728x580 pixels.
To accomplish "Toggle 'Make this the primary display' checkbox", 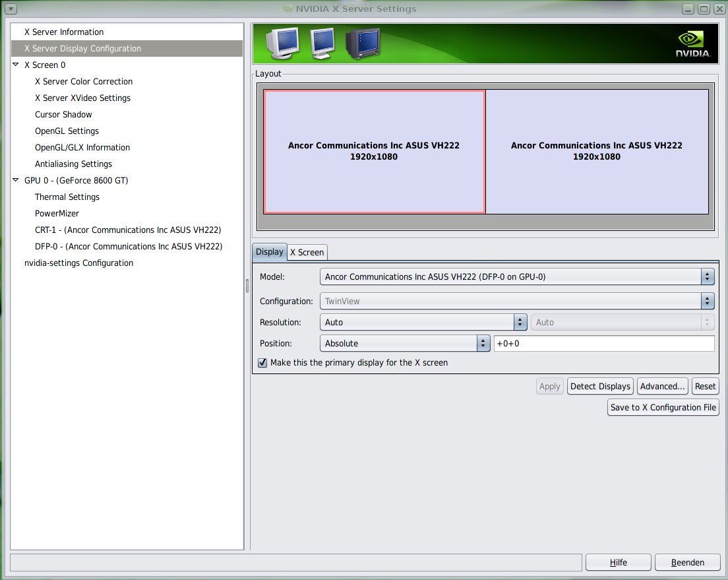I will click(x=262, y=362).
